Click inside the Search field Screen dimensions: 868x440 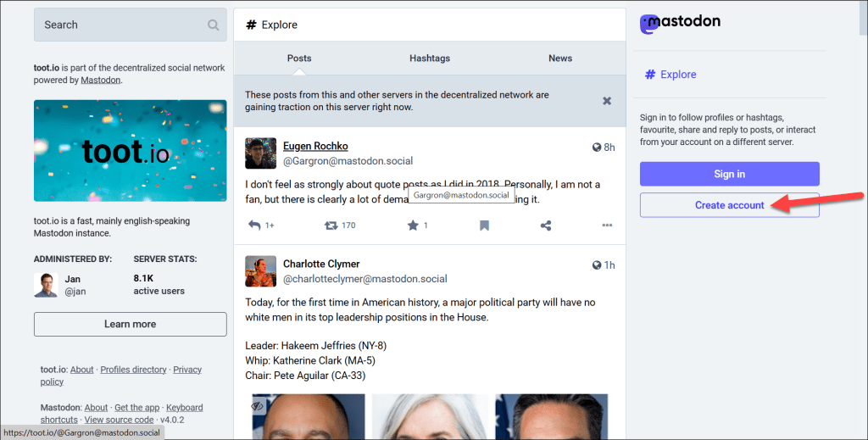pos(130,25)
